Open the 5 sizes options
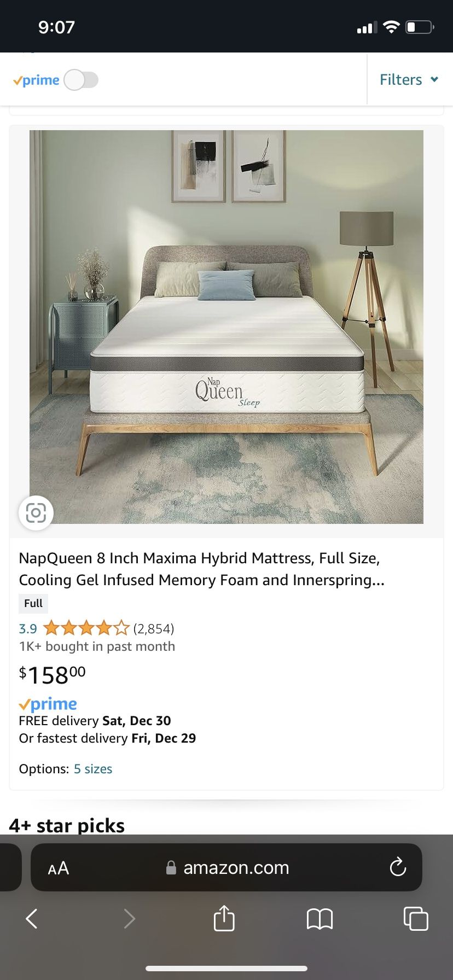Image resolution: width=453 pixels, height=980 pixels. 93,768
